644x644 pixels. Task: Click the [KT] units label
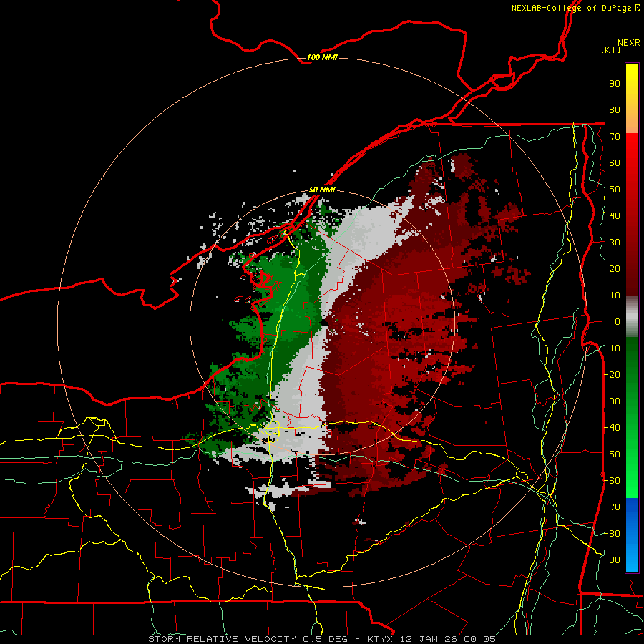pos(610,49)
